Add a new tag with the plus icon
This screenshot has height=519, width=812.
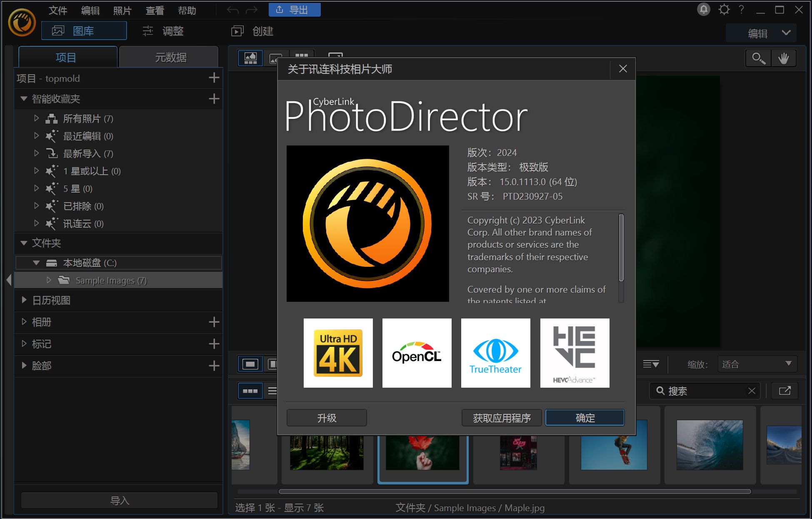coord(214,344)
